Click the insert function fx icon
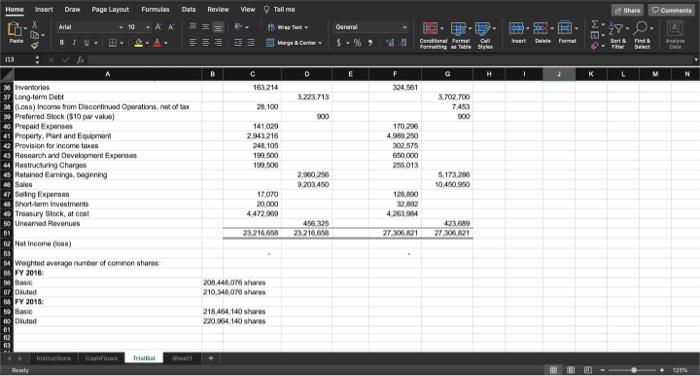This screenshot has height=376, width=700. 80,59
